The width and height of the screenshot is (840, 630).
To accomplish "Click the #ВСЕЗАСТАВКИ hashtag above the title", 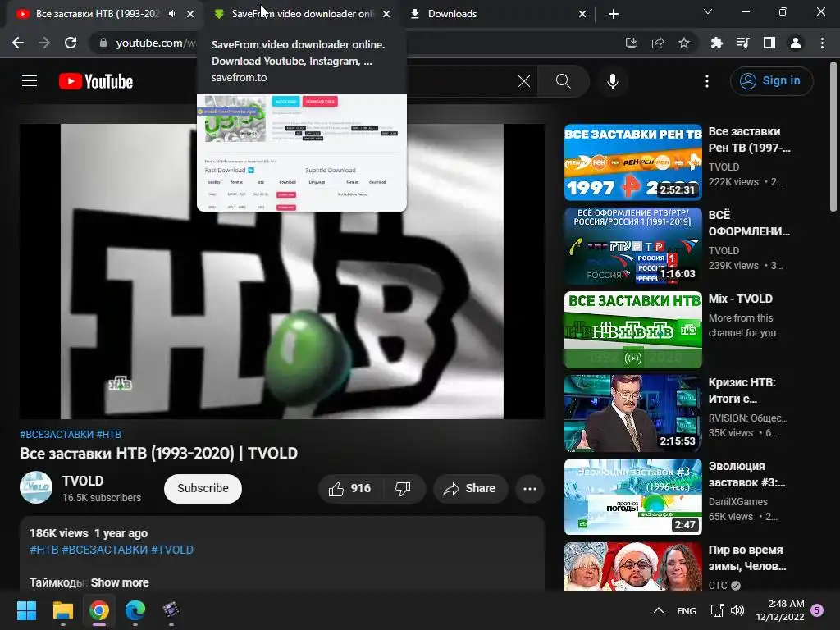I will [57, 435].
